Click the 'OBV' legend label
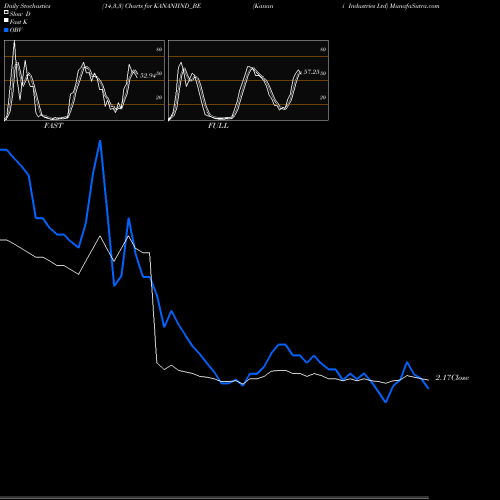 point(16,30)
